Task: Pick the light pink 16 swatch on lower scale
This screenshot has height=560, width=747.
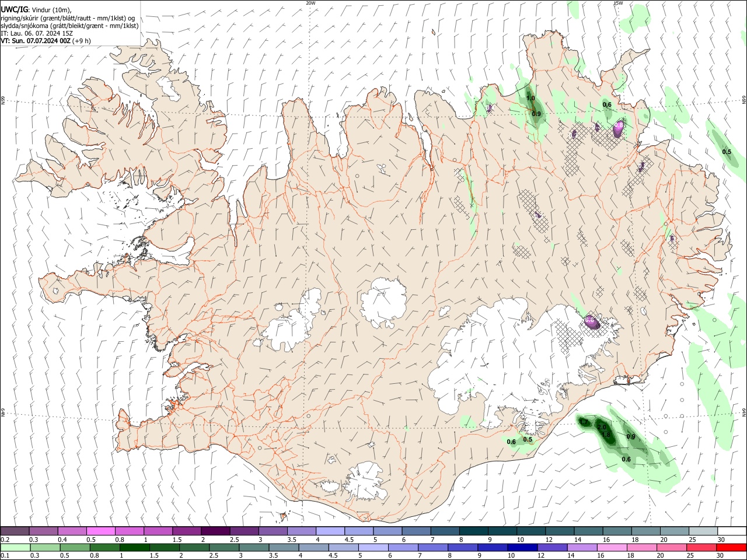Action: pyautogui.click(x=612, y=547)
